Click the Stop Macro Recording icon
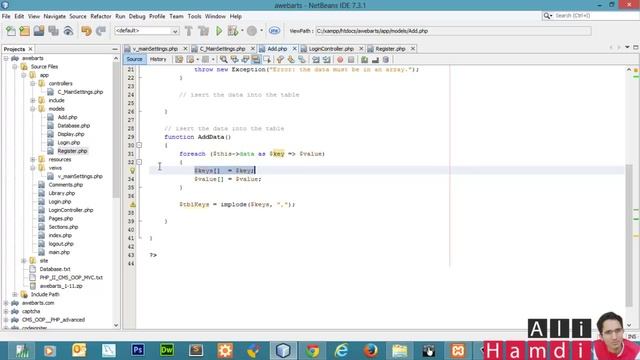Screen dimensions: 640x360 click(351, 60)
